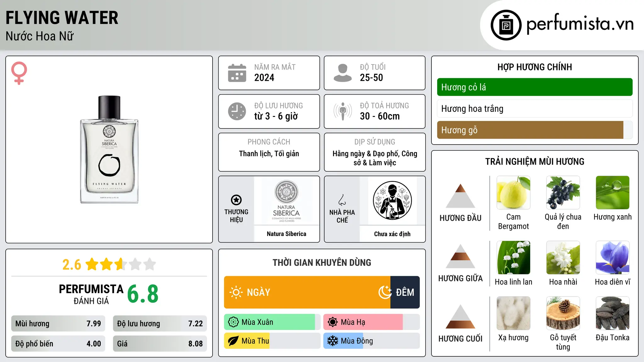Click the flower icon beside Mùa Xuân

[x=233, y=322]
